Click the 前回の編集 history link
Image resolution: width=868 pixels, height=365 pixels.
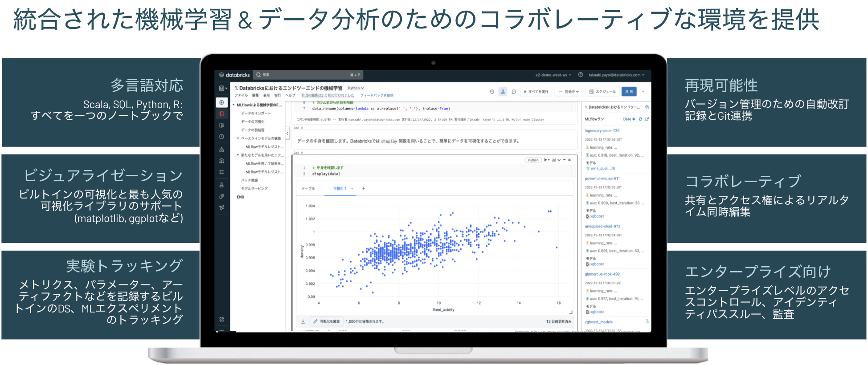click(328, 95)
